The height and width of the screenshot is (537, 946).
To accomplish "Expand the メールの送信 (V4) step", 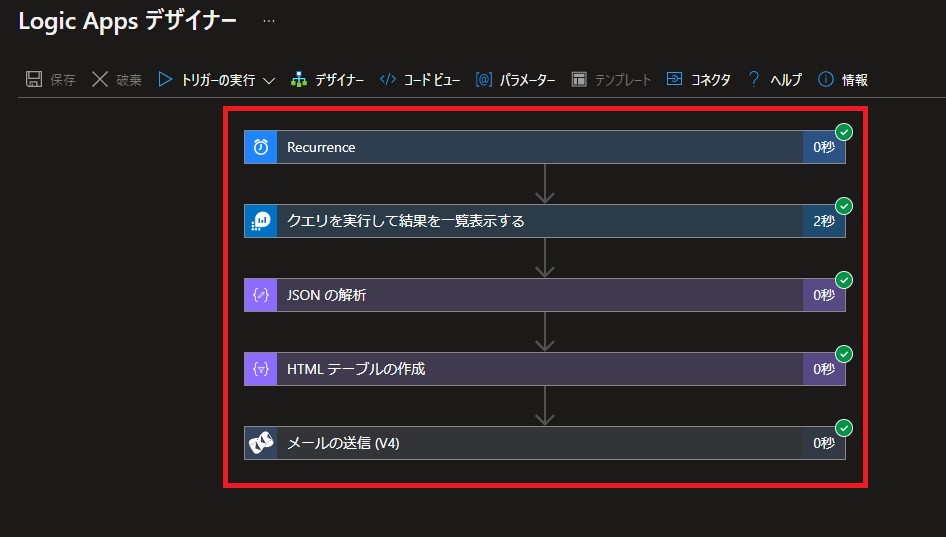I will pos(544,443).
